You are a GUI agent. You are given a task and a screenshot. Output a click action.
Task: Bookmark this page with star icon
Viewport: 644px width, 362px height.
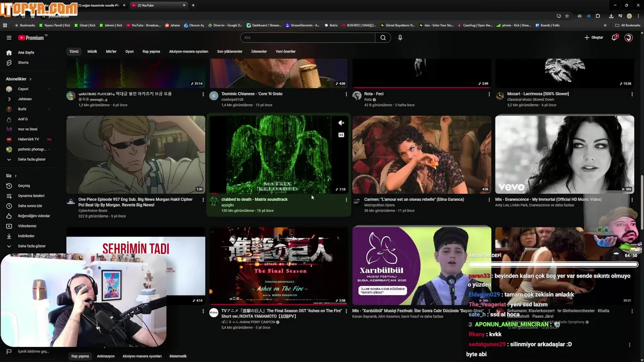(567, 16)
